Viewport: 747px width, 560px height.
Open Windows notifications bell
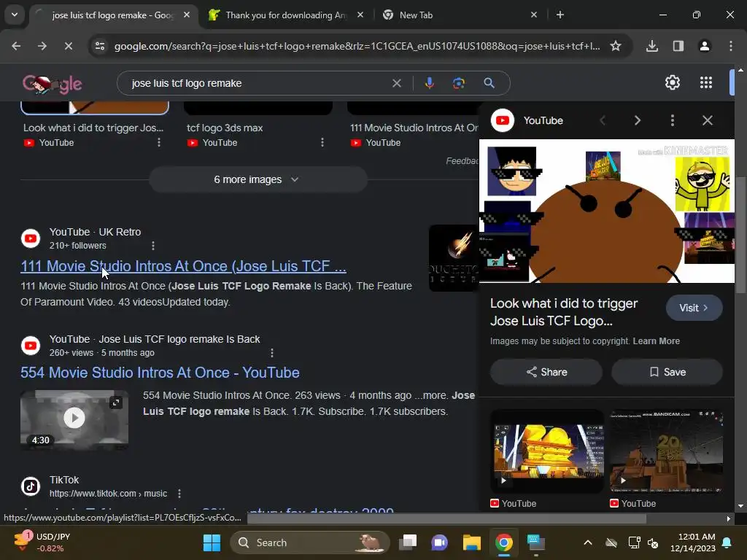pyautogui.click(x=727, y=542)
